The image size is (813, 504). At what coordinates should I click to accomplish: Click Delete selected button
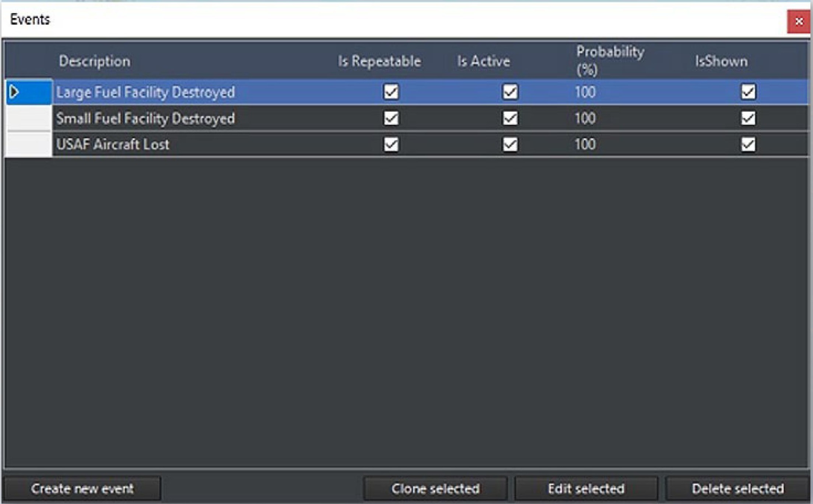pyautogui.click(x=737, y=489)
